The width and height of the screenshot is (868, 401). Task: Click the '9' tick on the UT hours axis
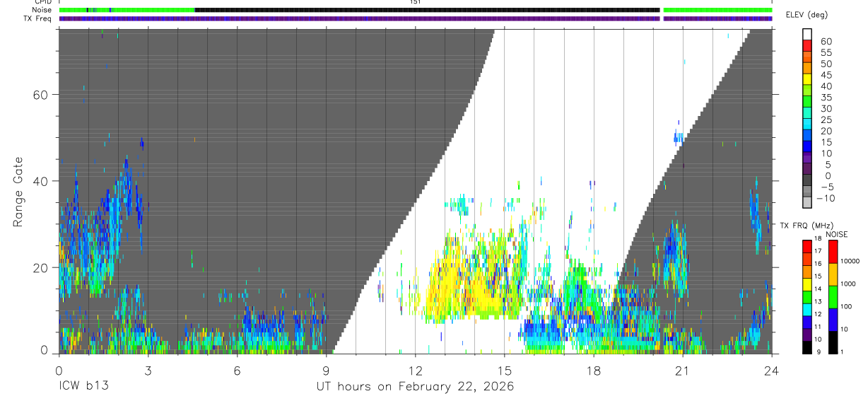[326, 370]
